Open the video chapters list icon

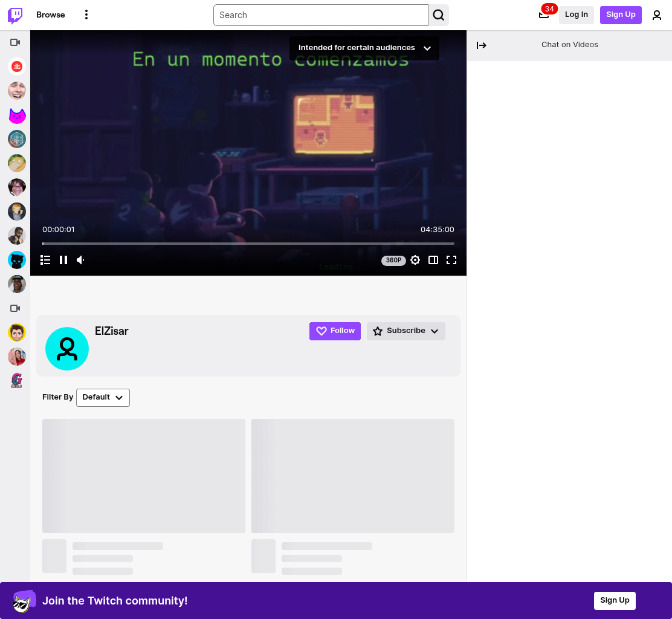coord(45,260)
